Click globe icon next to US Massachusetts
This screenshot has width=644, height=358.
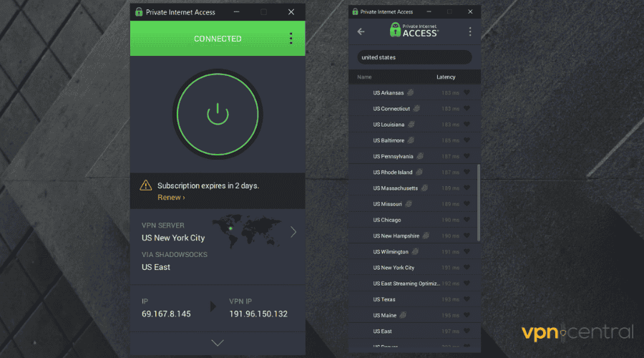(424, 188)
